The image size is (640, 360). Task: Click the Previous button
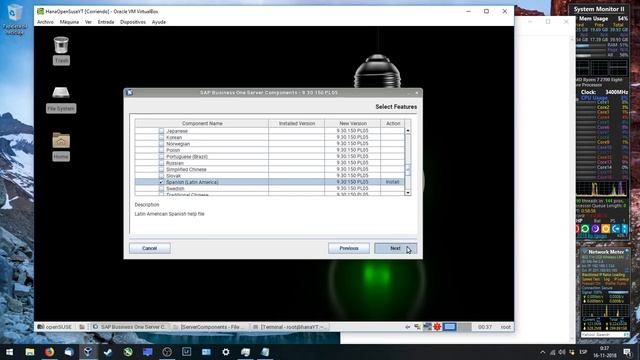(349, 248)
